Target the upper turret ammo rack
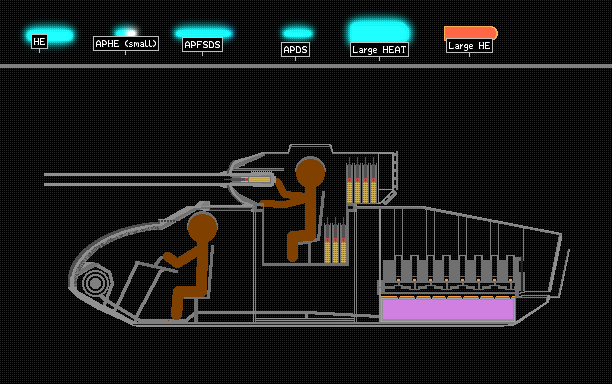Viewport: 612px width, 384px height. click(x=361, y=181)
